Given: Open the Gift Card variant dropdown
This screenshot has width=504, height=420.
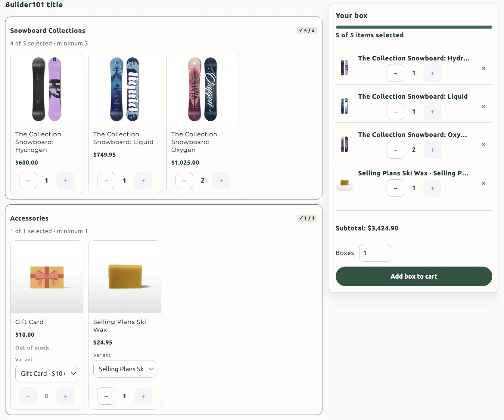Looking at the screenshot, I should point(47,373).
